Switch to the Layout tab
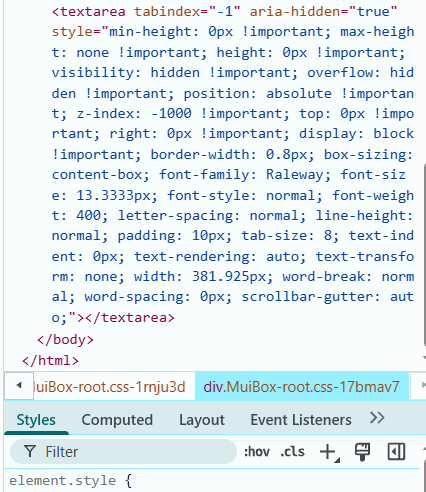The width and height of the screenshot is (426, 492). pyautogui.click(x=202, y=420)
